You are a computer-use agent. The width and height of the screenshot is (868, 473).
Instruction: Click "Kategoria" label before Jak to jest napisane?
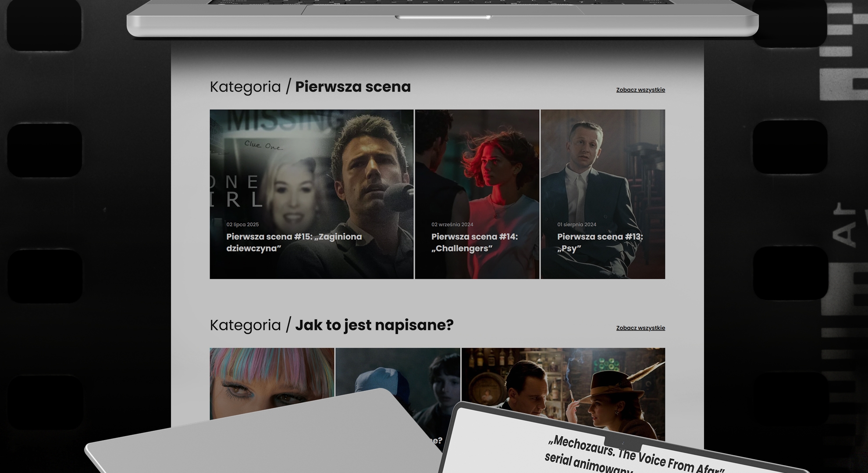245,325
